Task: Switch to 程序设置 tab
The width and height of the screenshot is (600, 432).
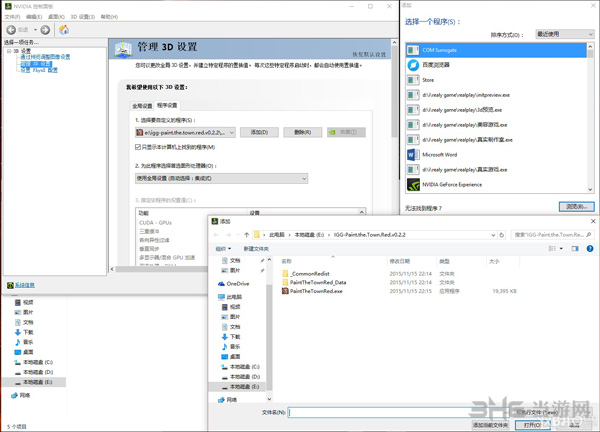Action: coord(167,105)
